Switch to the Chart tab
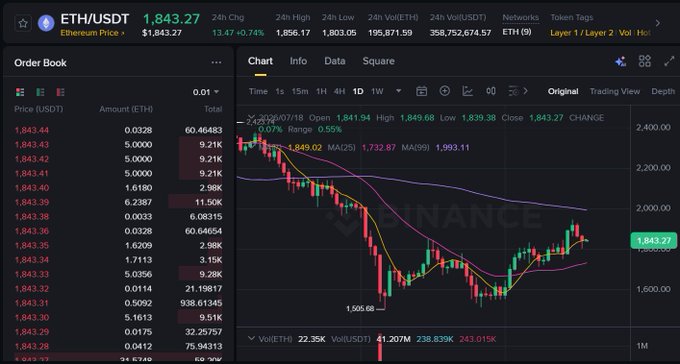Screen dimensions: 680x364 (260, 61)
